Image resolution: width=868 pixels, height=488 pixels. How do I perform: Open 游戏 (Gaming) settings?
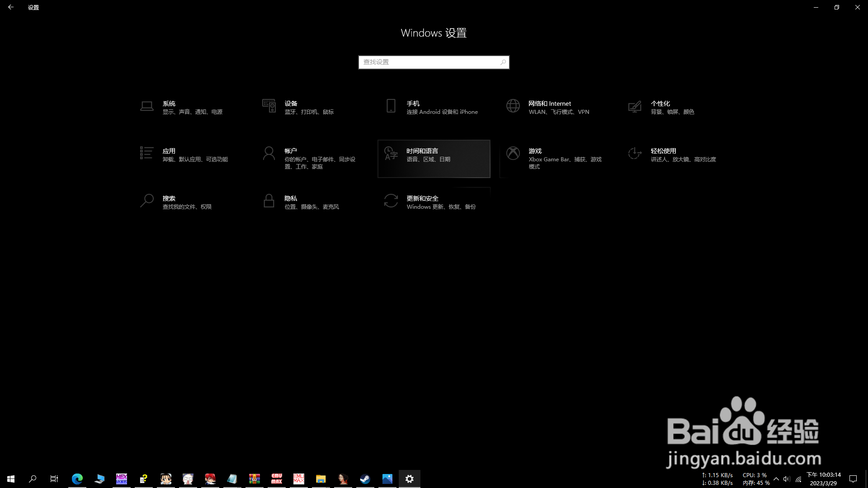click(x=556, y=158)
